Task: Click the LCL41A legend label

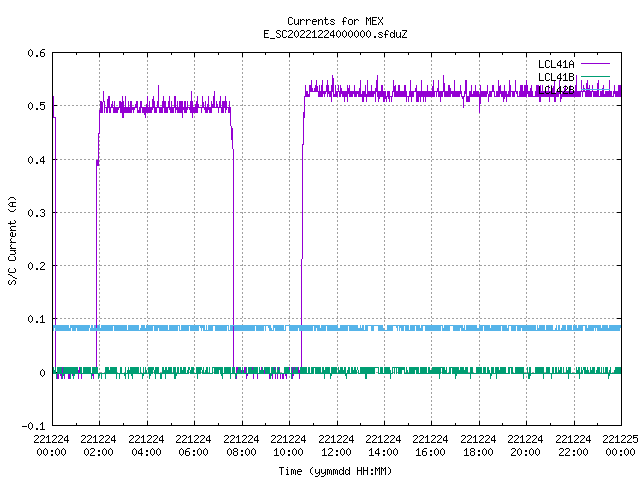Action: click(x=556, y=64)
